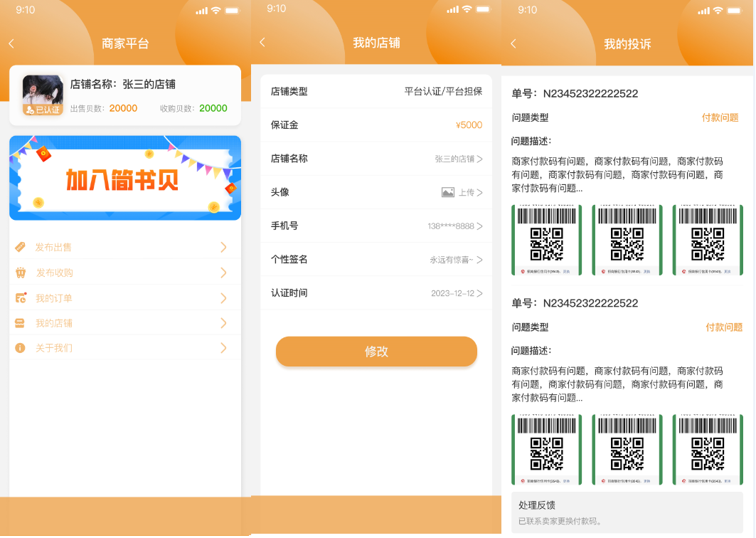Go back from the 我的店铺 screen

[x=262, y=43]
